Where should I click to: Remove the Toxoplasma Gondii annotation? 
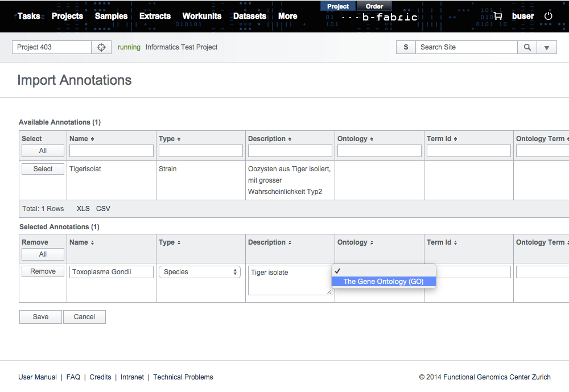43,271
